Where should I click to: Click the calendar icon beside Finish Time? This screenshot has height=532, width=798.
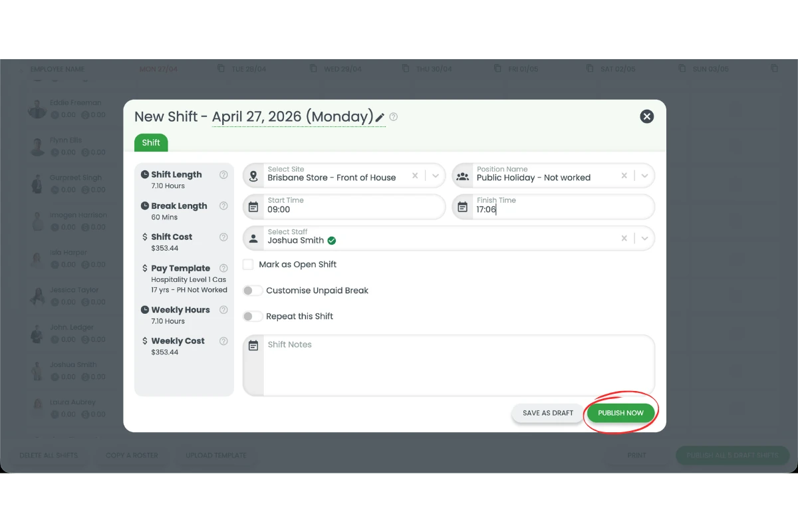[462, 207]
